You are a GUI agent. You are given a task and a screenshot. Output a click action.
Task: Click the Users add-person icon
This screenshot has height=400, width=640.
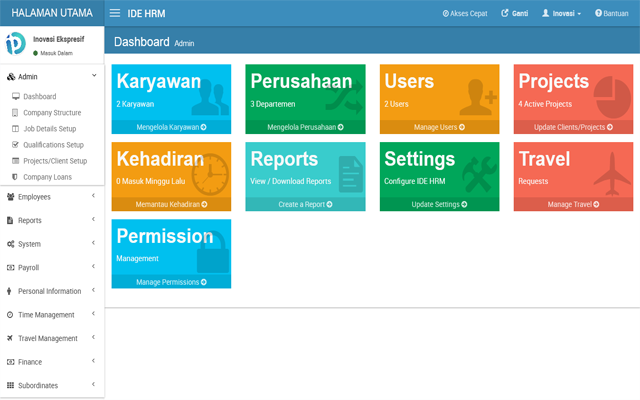tap(478, 97)
